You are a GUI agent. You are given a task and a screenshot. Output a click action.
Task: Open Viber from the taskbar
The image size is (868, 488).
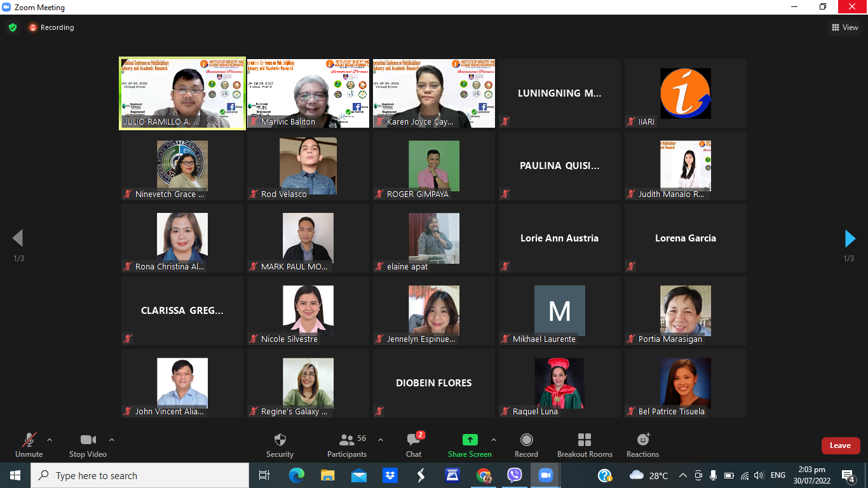[514, 475]
